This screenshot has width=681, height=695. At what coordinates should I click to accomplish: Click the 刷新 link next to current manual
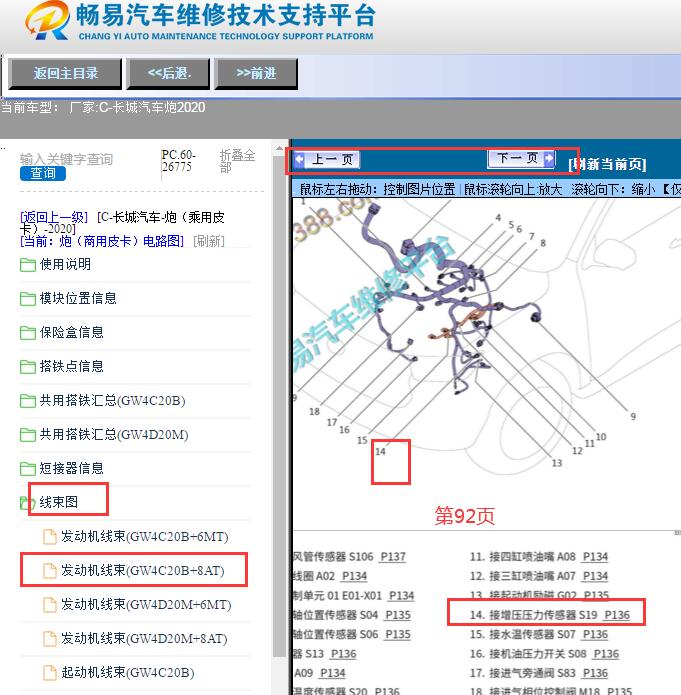pyautogui.click(x=209, y=241)
